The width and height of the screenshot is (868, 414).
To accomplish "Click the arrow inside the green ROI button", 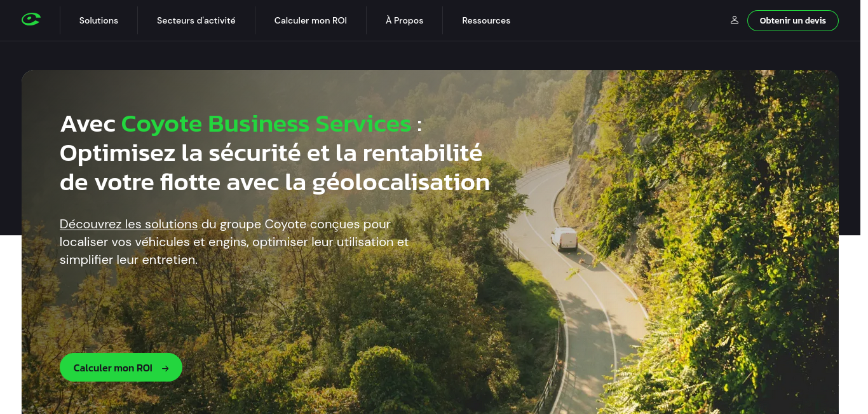I will point(165,368).
